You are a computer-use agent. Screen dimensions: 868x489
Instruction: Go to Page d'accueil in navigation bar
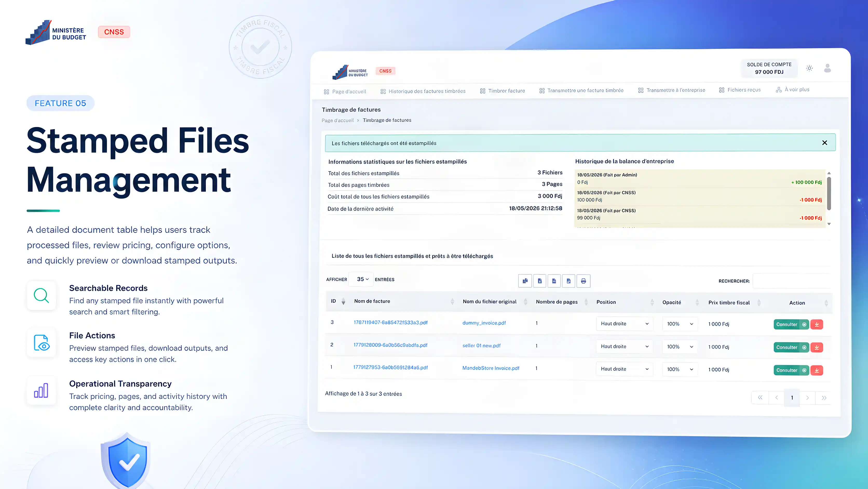point(345,91)
